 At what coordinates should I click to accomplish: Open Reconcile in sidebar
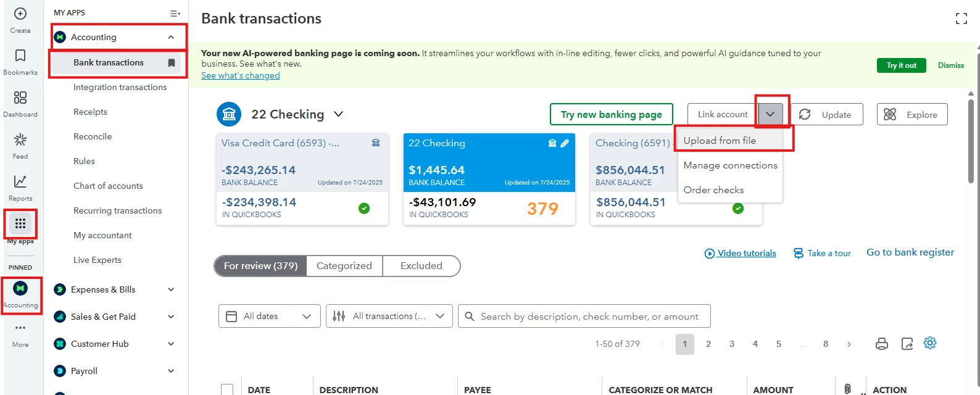(x=93, y=136)
